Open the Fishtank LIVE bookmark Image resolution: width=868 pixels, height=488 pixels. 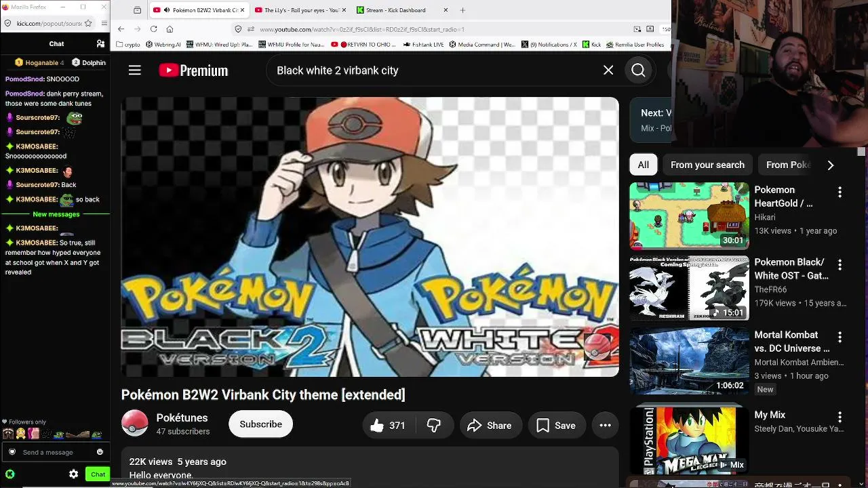coord(424,45)
